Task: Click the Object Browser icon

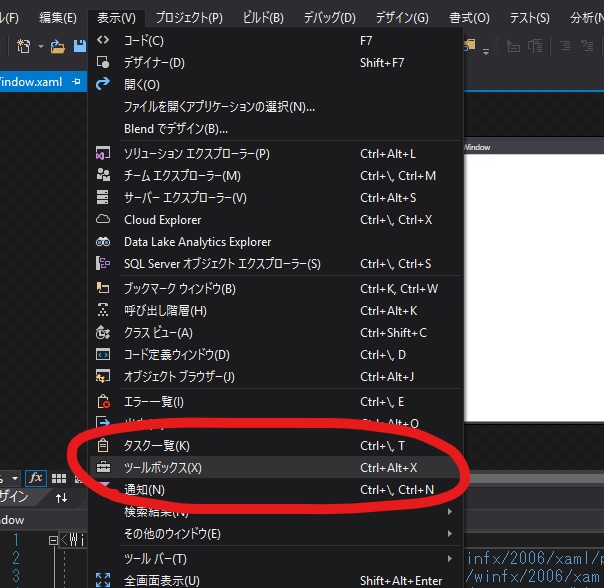Action: pyautogui.click(x=103, y=376)
